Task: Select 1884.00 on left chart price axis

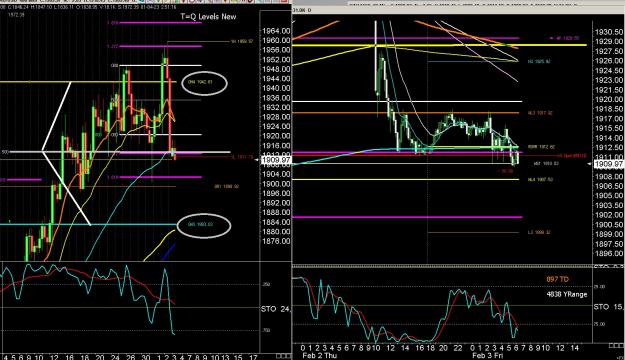Action: tap(276, 222)
